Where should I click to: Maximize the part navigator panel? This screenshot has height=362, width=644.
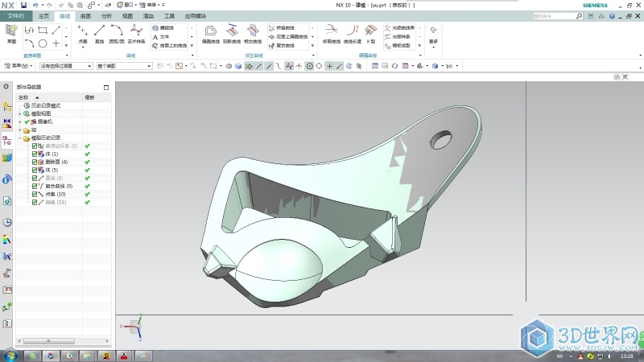pyautogui.click(x=106, y=87)
